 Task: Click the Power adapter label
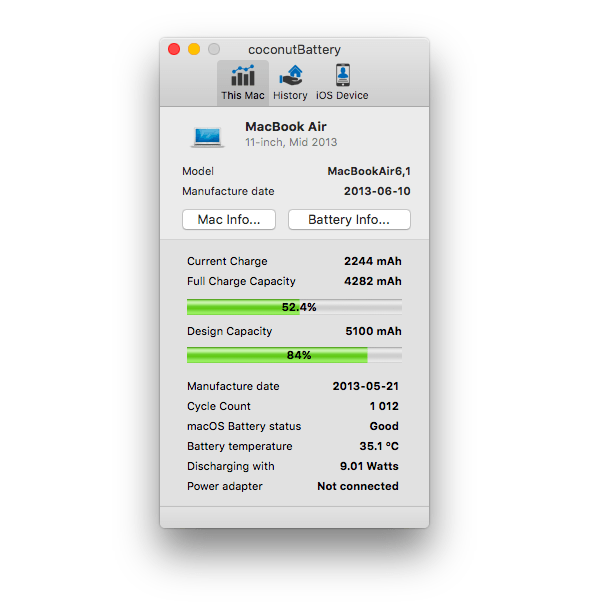225,486
